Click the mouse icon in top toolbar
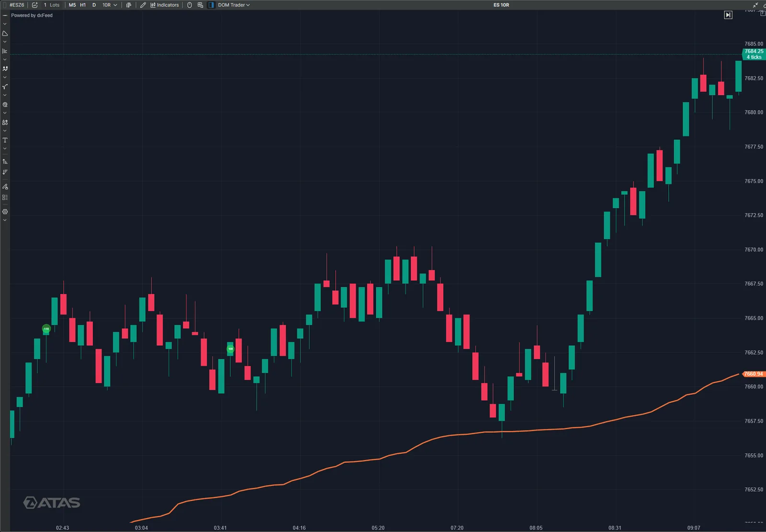 click(x=190, y=5)
